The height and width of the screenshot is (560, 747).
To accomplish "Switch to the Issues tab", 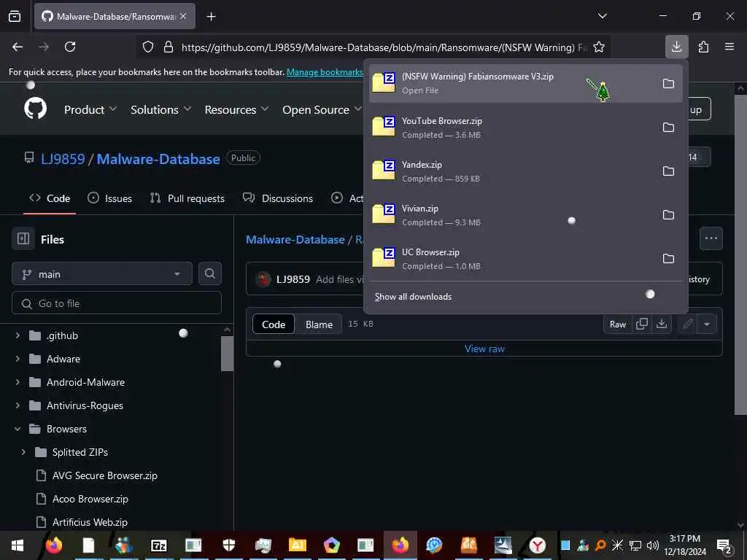I will (x=109, y=198).
